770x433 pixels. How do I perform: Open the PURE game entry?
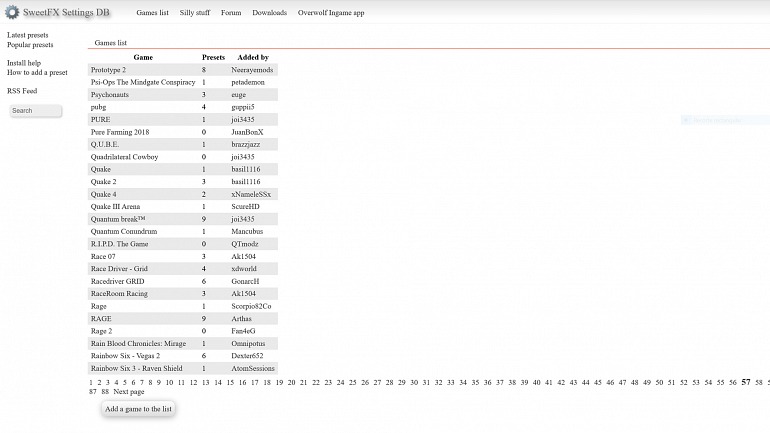tap(100, 119)
